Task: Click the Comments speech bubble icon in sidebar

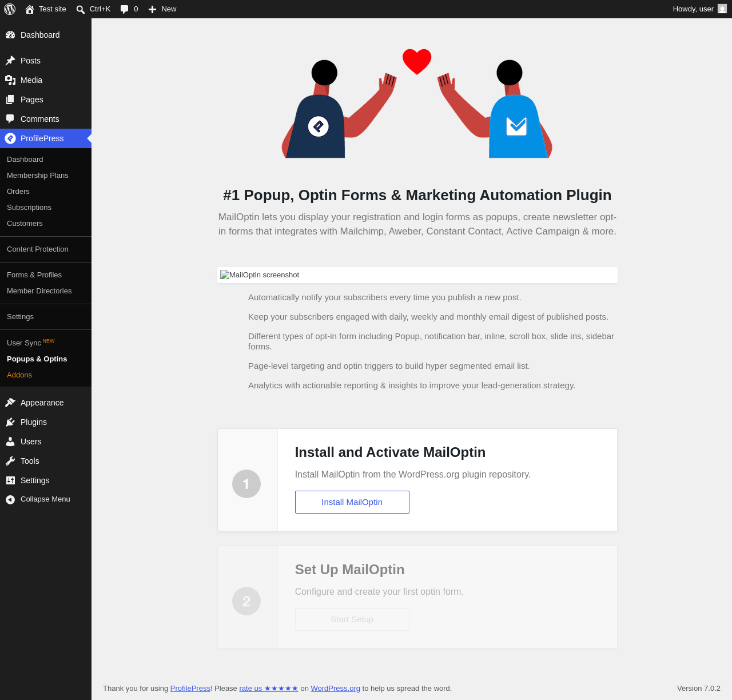Action: click(x=10, y=119)
